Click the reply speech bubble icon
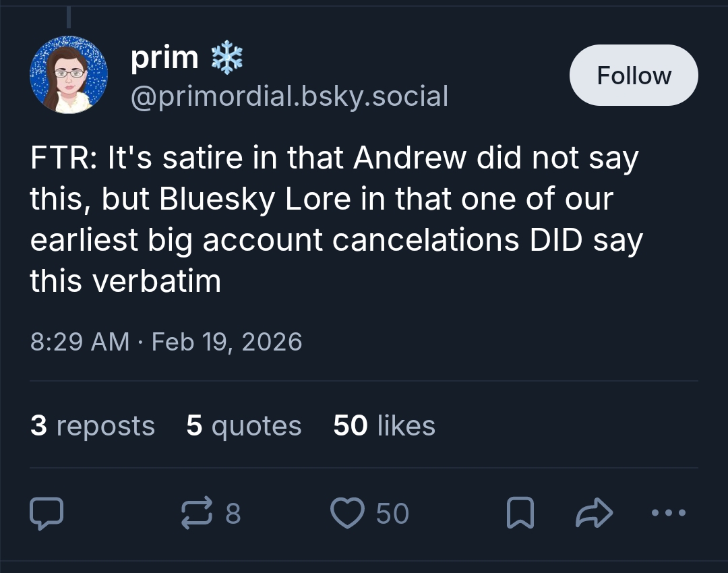728x573 pixels. point(47,513)
